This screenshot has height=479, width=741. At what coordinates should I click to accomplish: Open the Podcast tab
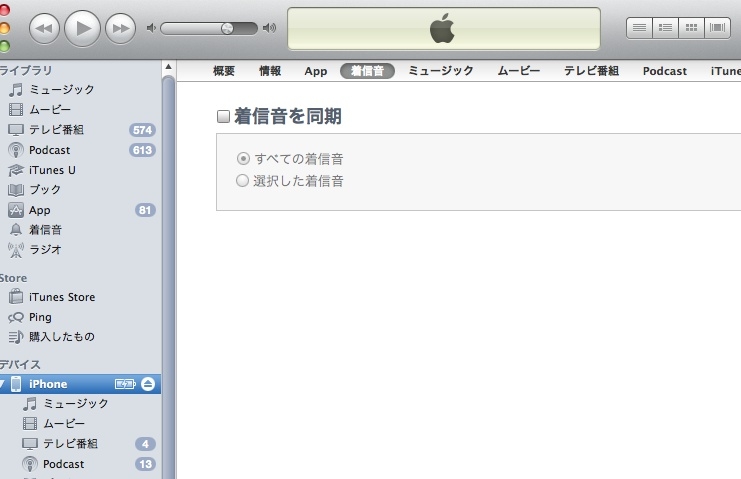[x=664, y=71]
